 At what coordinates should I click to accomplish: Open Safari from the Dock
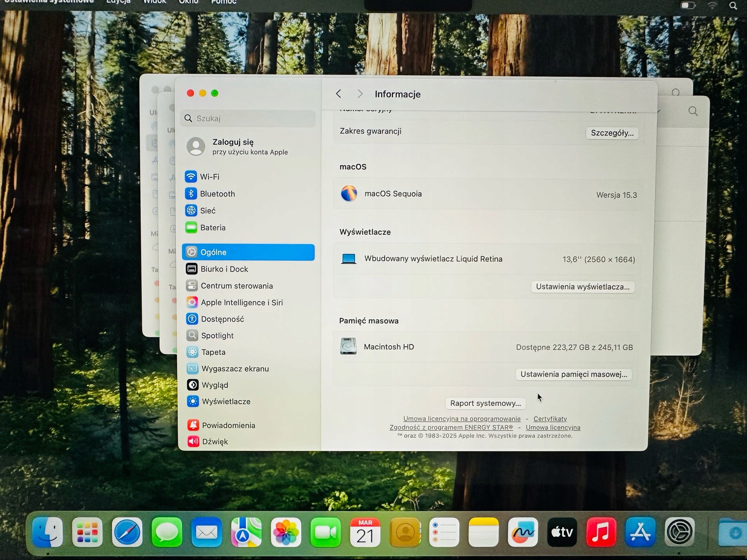(x=127, y=532)
